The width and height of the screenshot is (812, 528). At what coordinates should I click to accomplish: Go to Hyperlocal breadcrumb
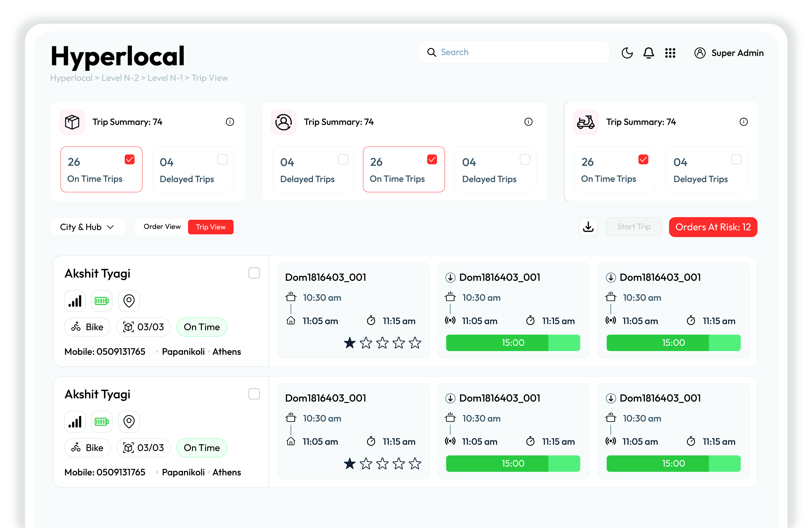coord(71,78)
